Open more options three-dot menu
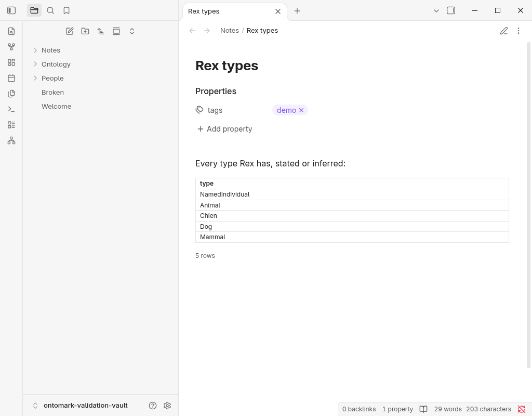The image size is (532, 416). click(x=518, y=31)
